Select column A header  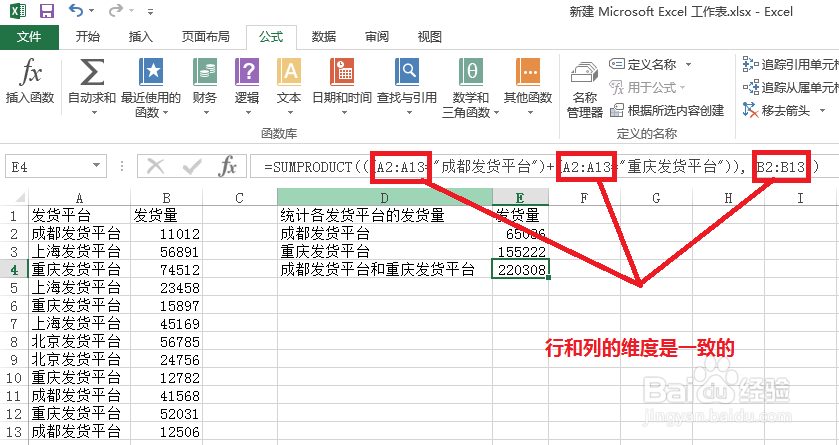[79, 198]
